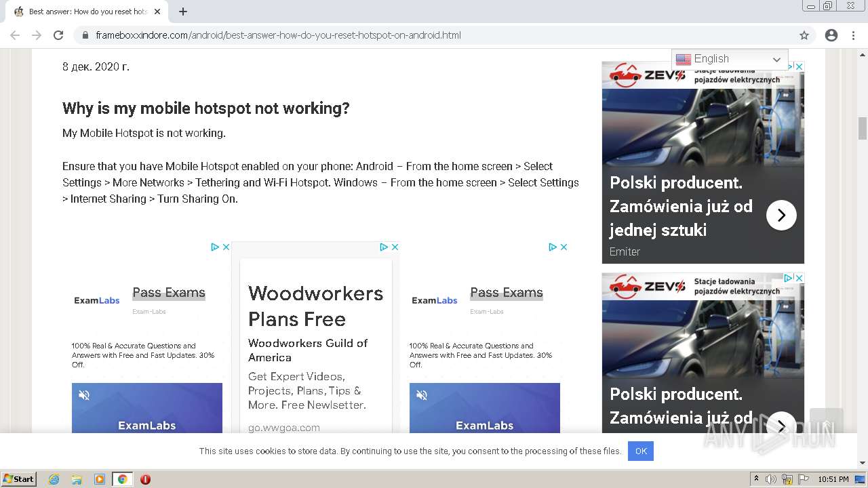Click AdChoices icon on Woodworkers ad
Viewport: 868px width, 488px height.
(x=384, y=247)
